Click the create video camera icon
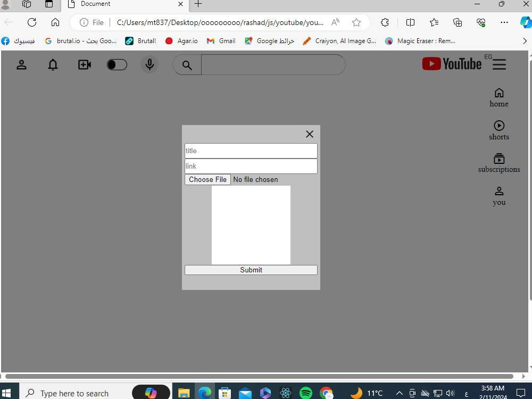Viewport: 532px width, 399px height. [x=85, y=64]
